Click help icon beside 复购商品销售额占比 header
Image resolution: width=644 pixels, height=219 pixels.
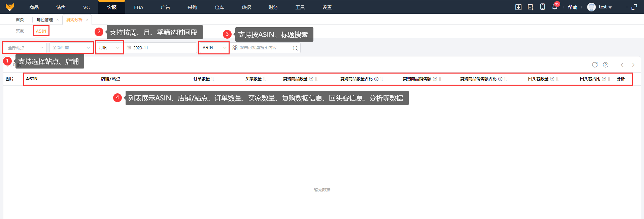(500, 79)
